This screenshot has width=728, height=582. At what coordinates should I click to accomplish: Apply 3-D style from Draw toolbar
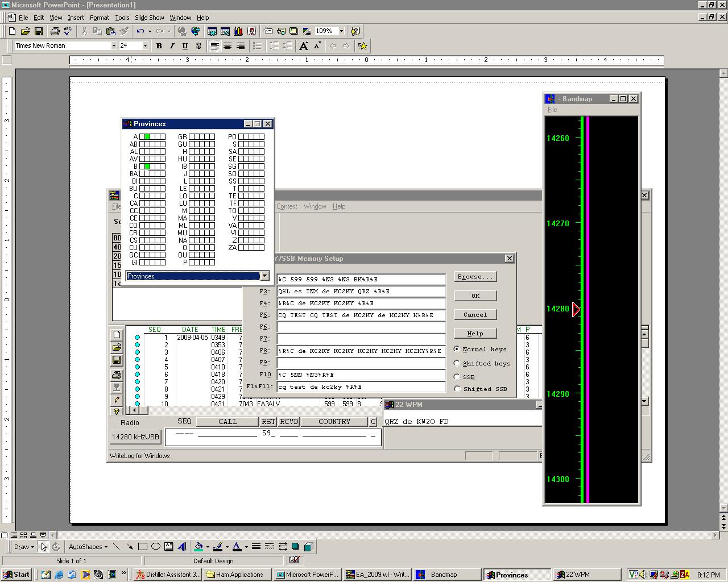[308, 547]
